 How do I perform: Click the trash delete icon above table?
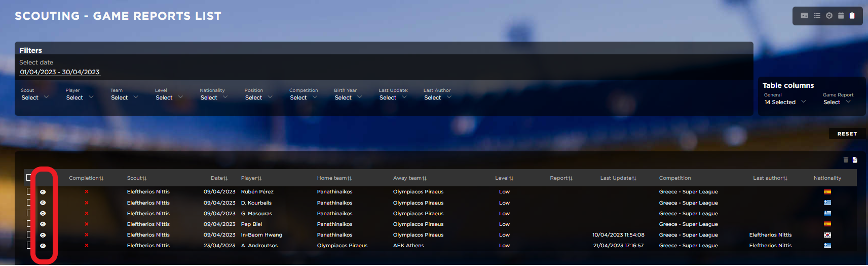(846, 160)
